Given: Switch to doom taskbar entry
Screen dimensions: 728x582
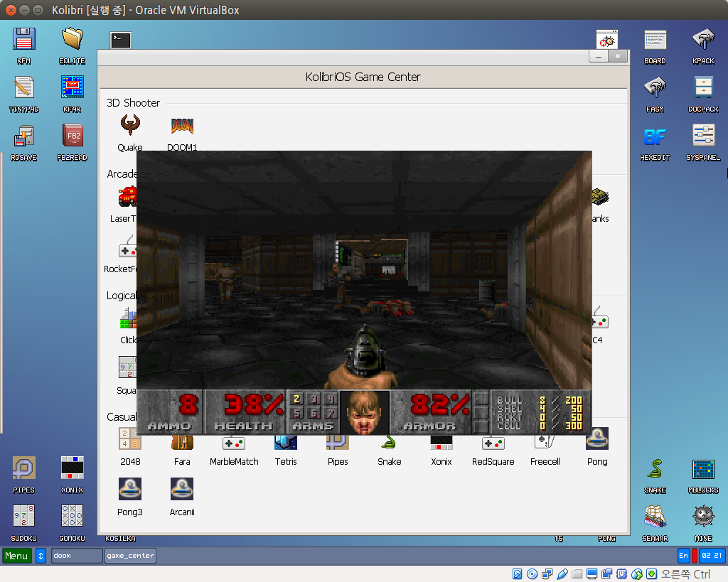Looking at the screenshot, I should 77,556.
